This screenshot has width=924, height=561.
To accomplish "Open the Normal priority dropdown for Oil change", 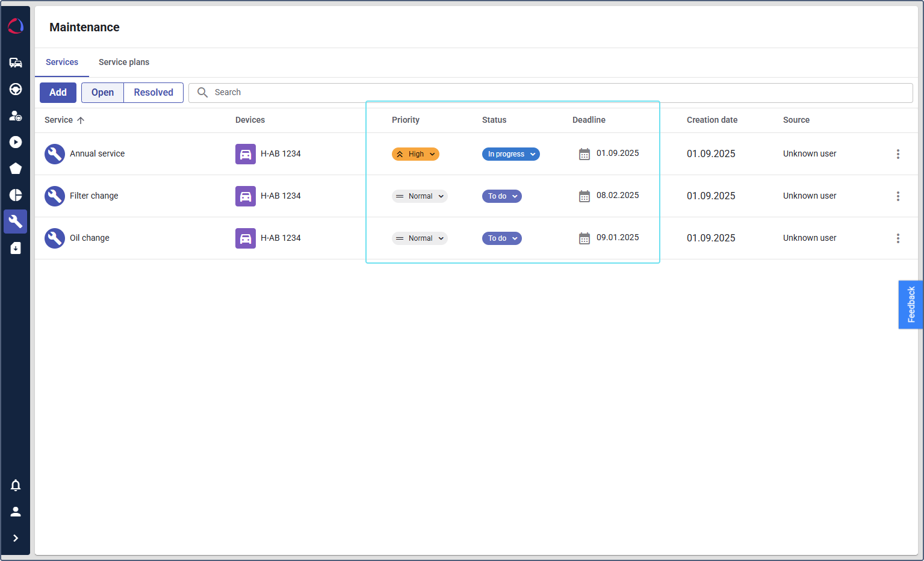I will pyautogui.click(x=420, y=238).
